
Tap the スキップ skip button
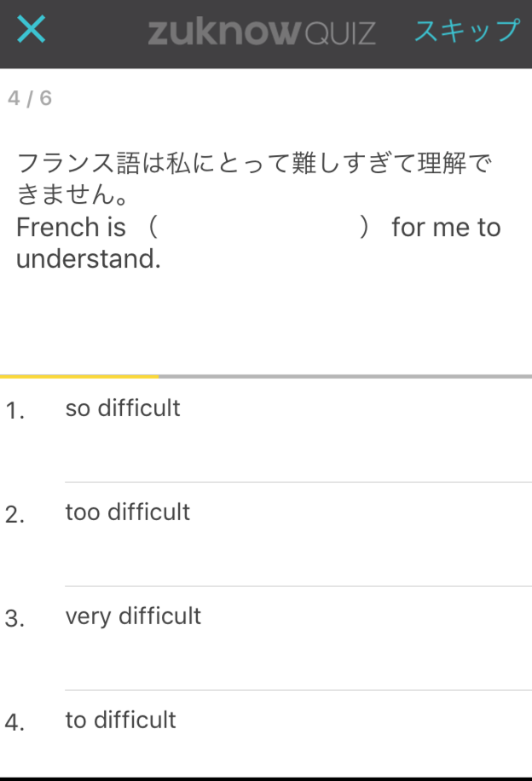[x=466, y=31]
